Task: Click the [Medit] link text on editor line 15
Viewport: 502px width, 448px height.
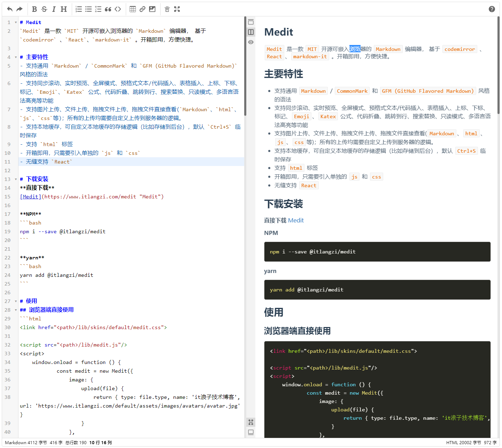Action: point(31,197)
